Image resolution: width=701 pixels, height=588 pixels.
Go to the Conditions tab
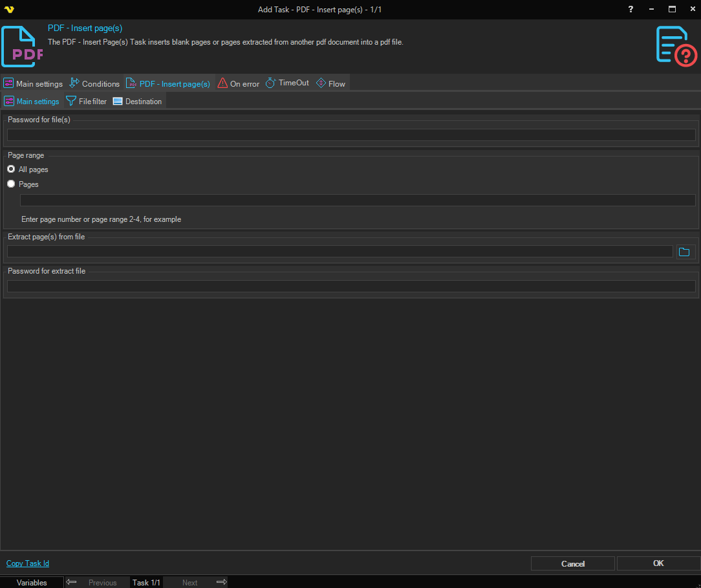pyautogui.click(x=94, y=83)
